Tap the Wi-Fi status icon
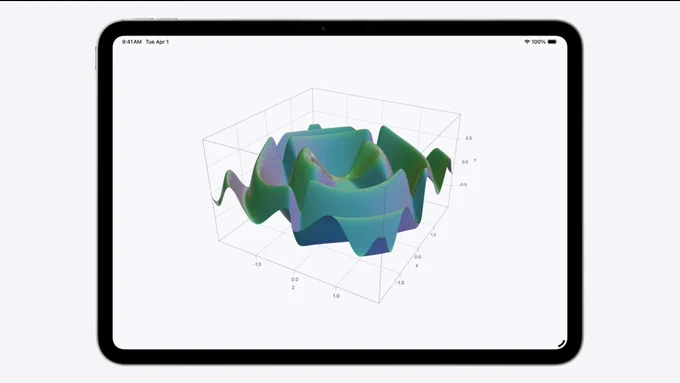 coord(527,42)
